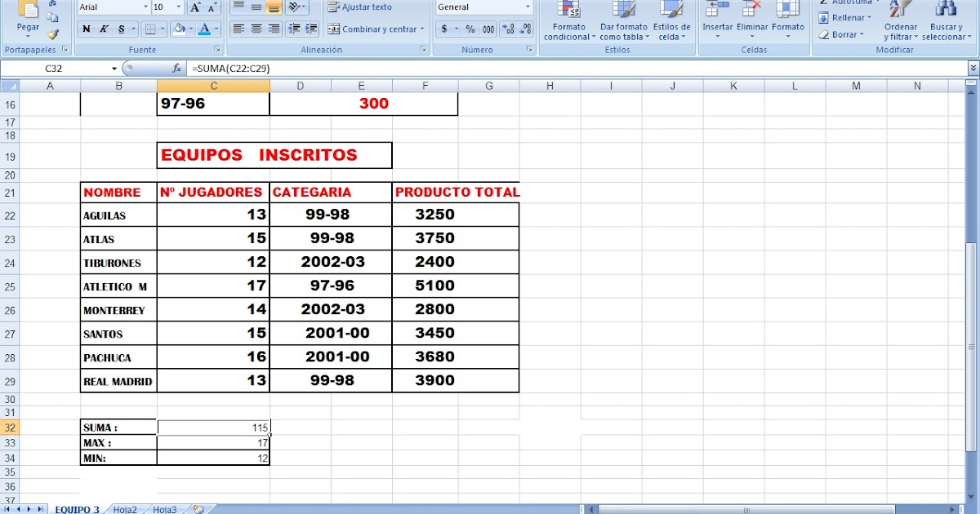Click Eliminar cells button
Viewport: 980px width, 514px height.
click(x=752, y=18)
